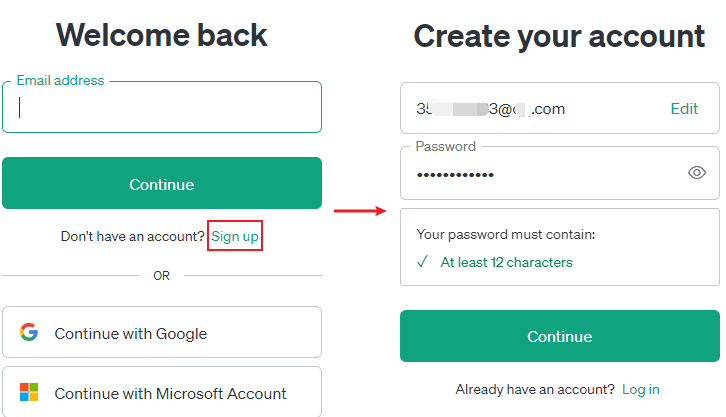Click the 'Your password must contain:' text
The height and width of the screenshot is (417, 726).
pyautogui.click(x=505, y=235)
